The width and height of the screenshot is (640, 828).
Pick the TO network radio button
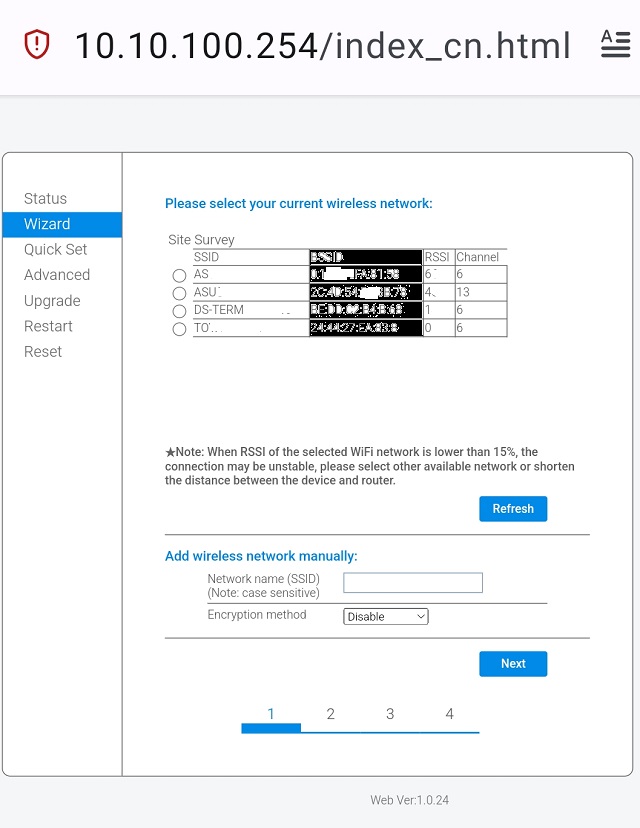coord(180,329)
